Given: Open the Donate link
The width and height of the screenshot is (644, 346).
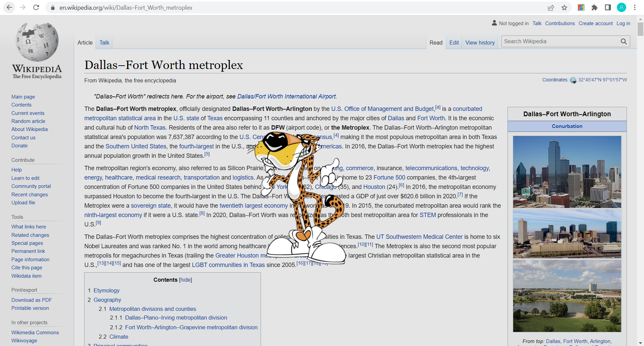Looking at the screenshot, I should pos(19,146).
